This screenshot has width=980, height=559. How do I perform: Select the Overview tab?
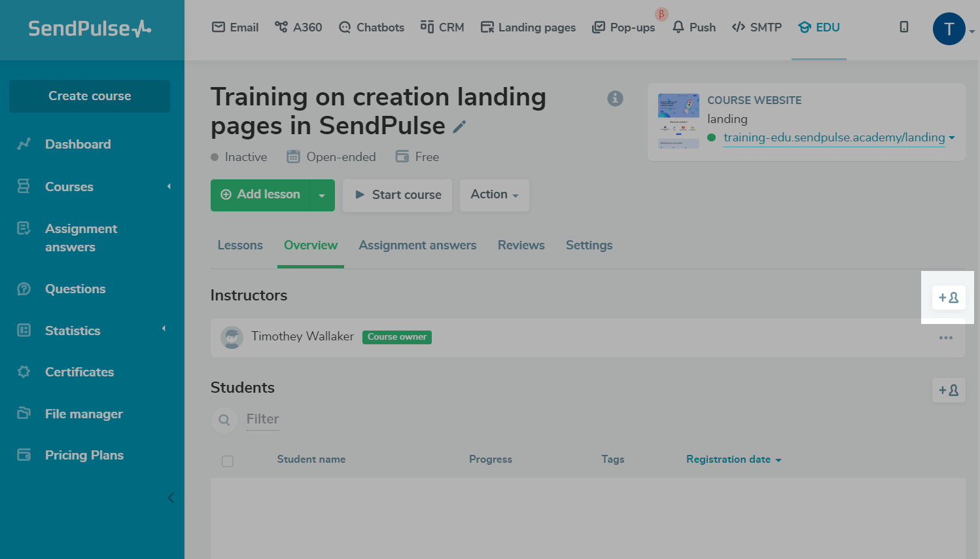(x=311, y=245)
